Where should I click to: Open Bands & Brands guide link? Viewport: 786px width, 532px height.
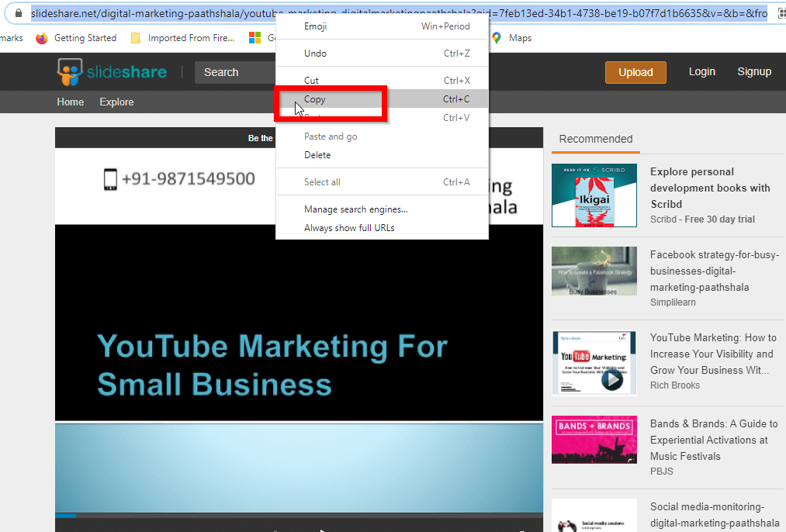click(x=714, y=440)
